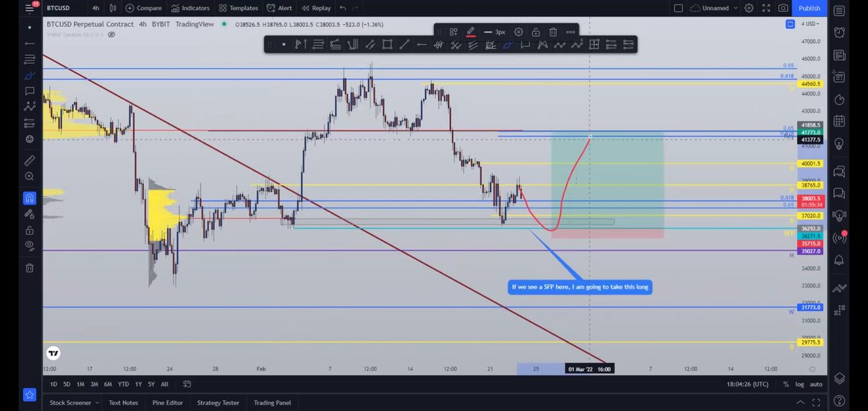This screenshot has height=411, width=868.
Task: Change the 4h timeframe interval
Action: click(96, 9)
